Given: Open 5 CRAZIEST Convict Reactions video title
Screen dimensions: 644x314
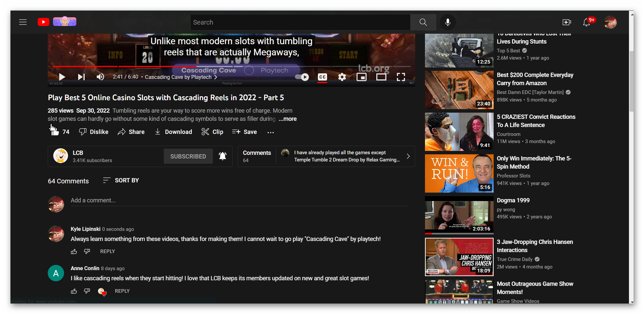Looking at the screenshot, I should tap(536, 121).
